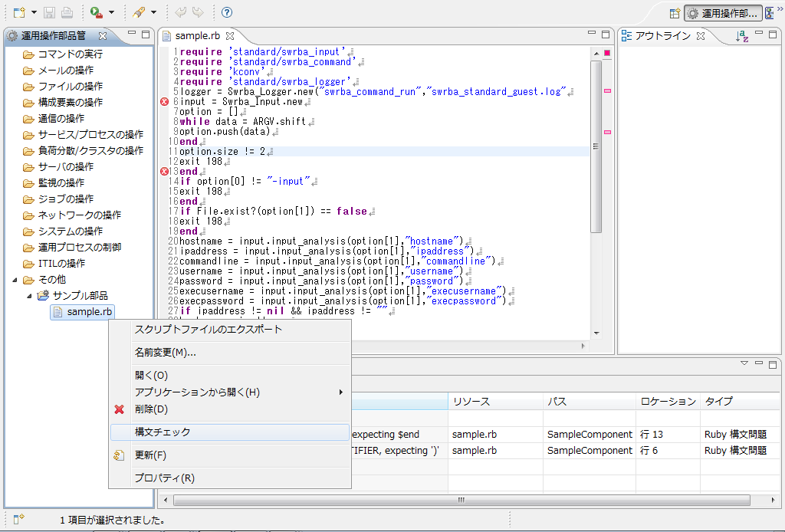
Task: Select the システムの操作 folder
Action: coord(63,231)
